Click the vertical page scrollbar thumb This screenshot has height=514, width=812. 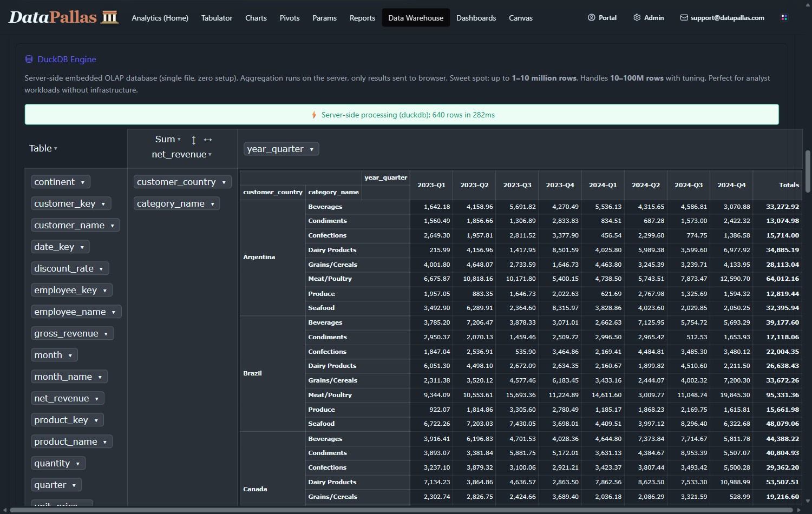(808, 171)
